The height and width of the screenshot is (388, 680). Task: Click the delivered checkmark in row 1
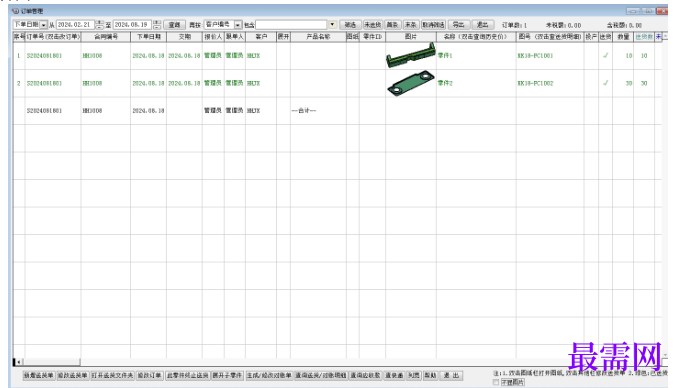tap(605, 55)
